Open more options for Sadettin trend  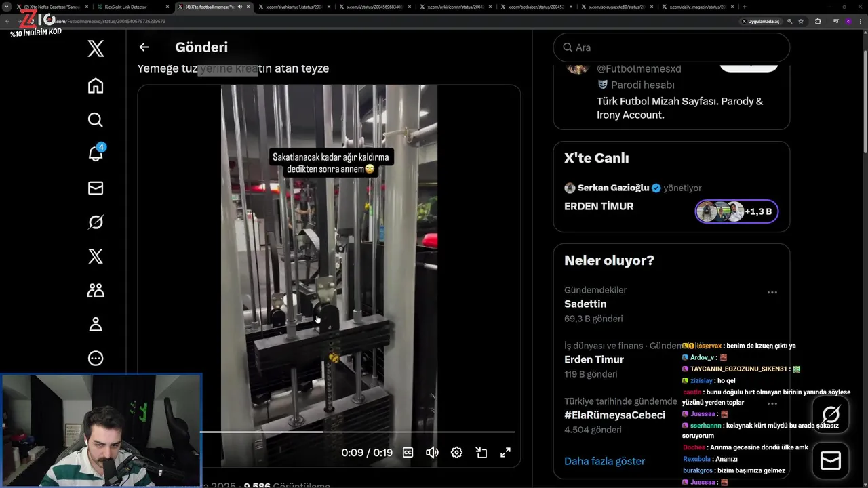coord(772,293)
